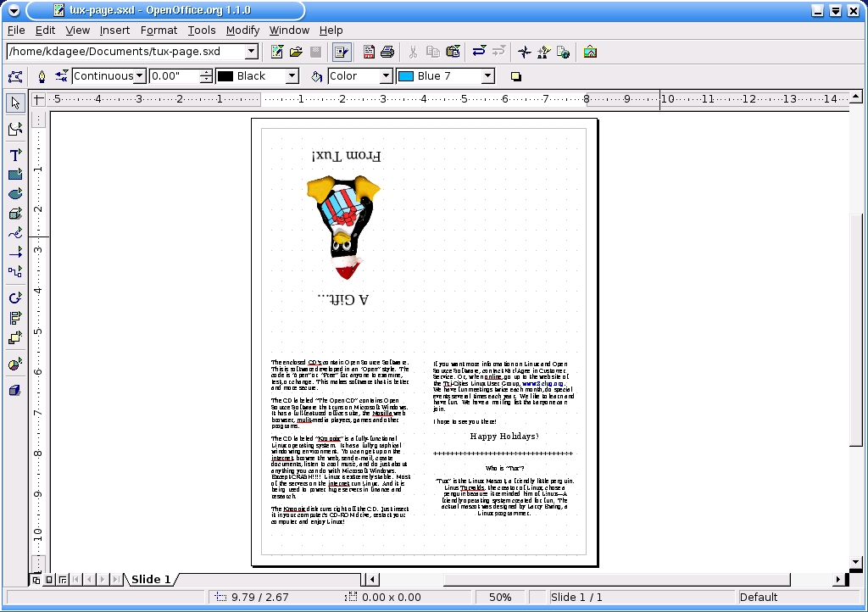The image size is (868, 612).
Task: Select the Text tool
Action: pyautogui.click(x=14, y=154)
